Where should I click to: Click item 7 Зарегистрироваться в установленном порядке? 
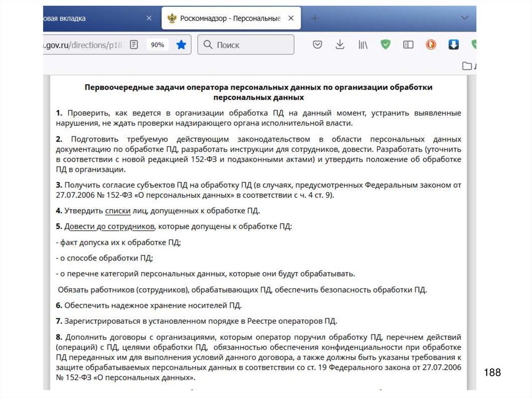click(196, 321)
